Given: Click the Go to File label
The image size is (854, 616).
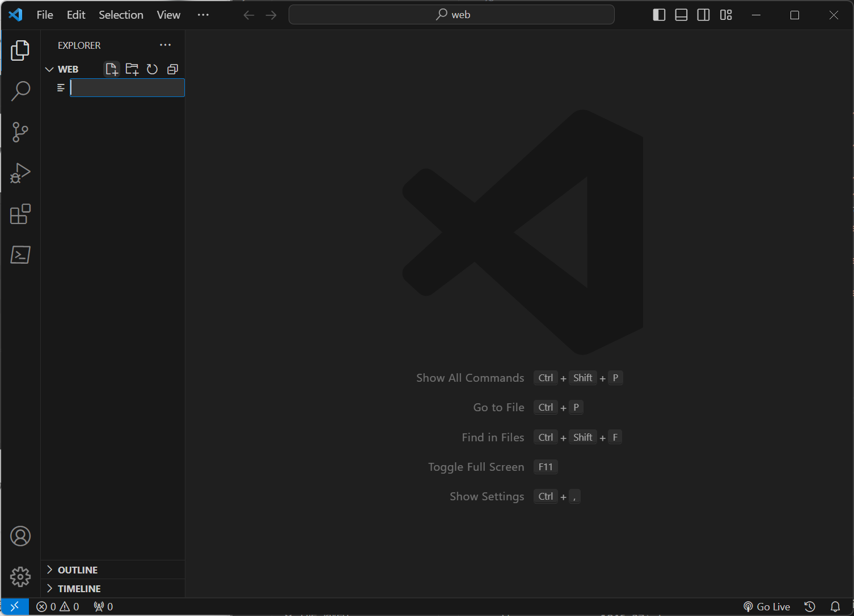Looking at the screenshot, I should click(x=498, y=407).
